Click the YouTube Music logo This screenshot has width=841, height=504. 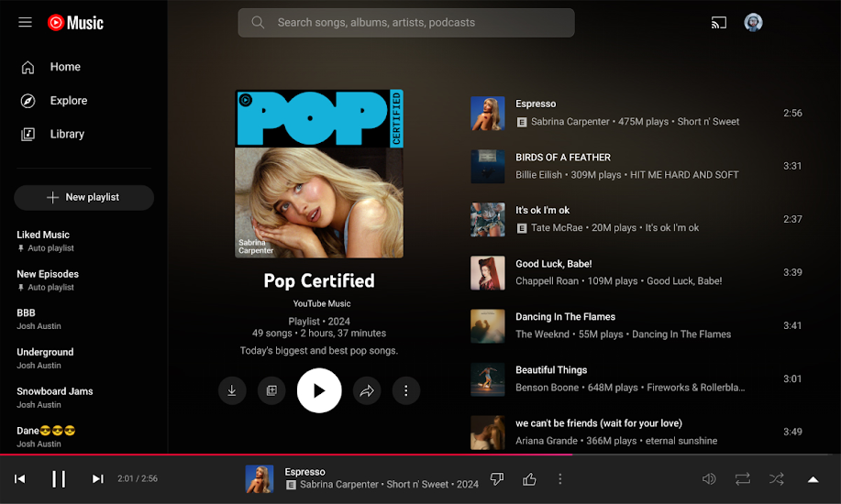pos(75,23)
